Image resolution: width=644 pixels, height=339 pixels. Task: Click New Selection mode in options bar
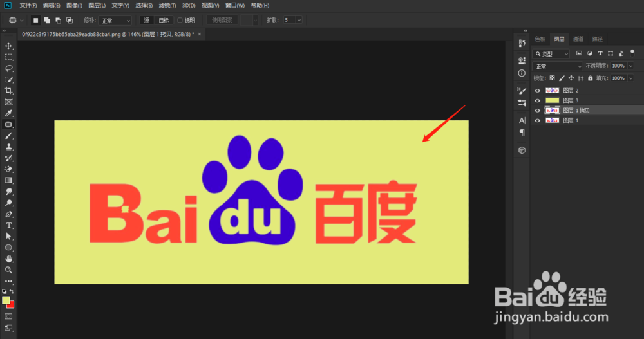pyautogui.click(x=35, y=20)
